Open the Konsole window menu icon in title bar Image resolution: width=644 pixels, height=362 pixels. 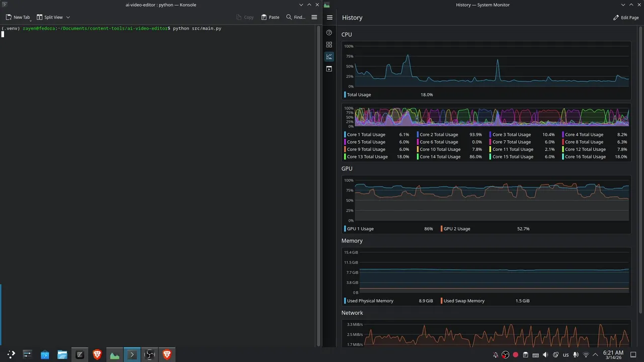click(5, 5)
